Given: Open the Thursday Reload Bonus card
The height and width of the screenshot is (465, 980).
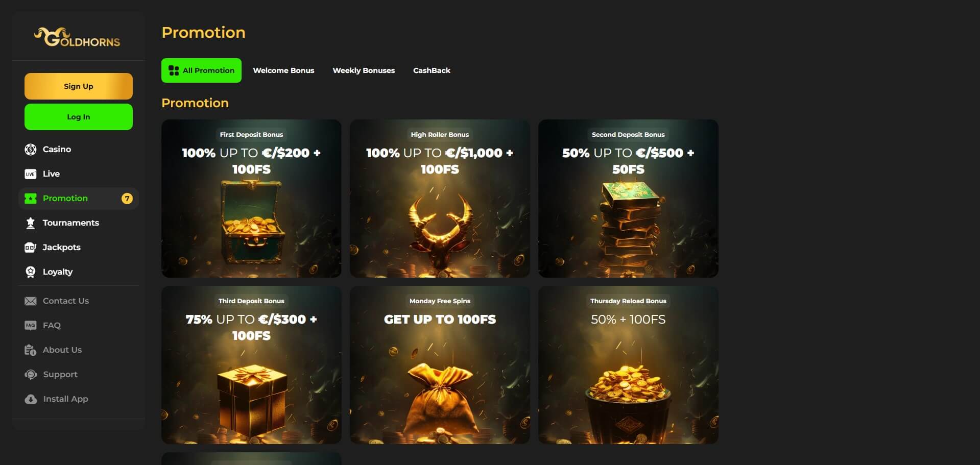Looking at the screenshot, I should pyautogui.click(x=628, y=365).
